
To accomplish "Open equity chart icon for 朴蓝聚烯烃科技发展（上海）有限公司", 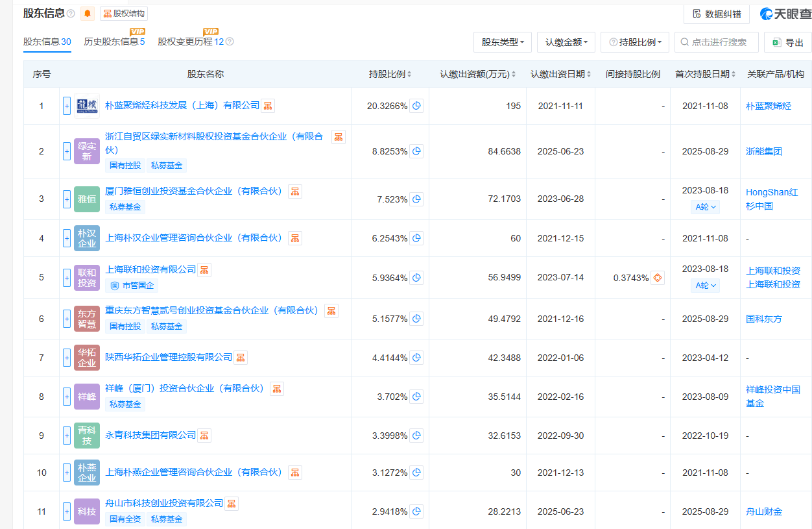I will [x=269, y=105].
